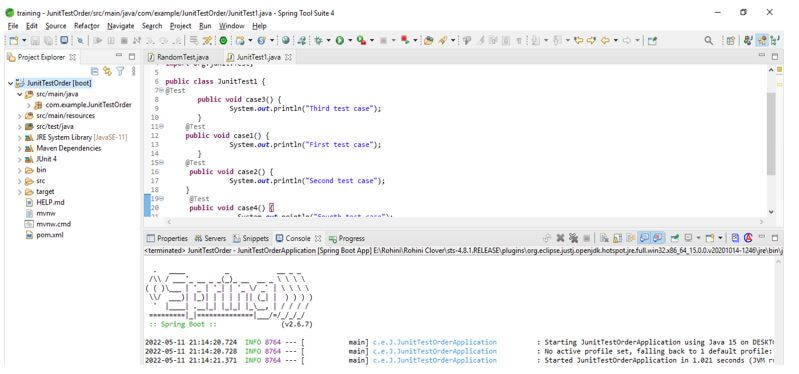Open the Source menu
This screenshot has width=799, height=374.
[x=56, y=26]
